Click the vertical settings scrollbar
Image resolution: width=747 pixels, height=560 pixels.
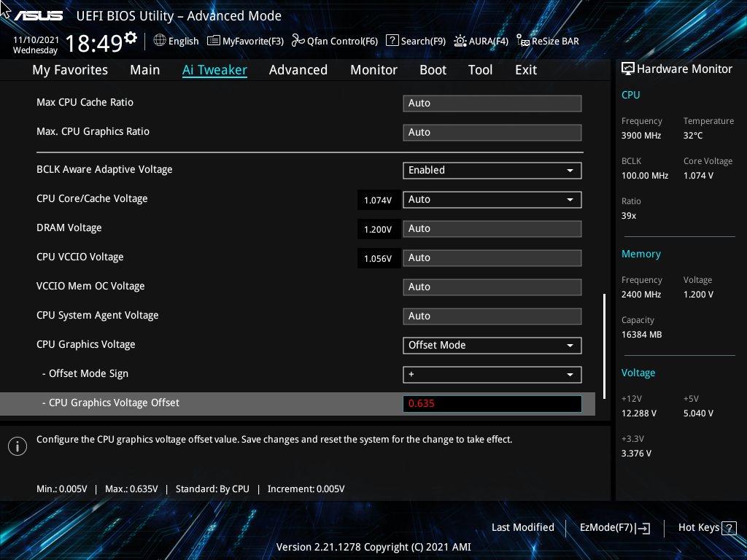pyautogui.click(x=604, y=346)
